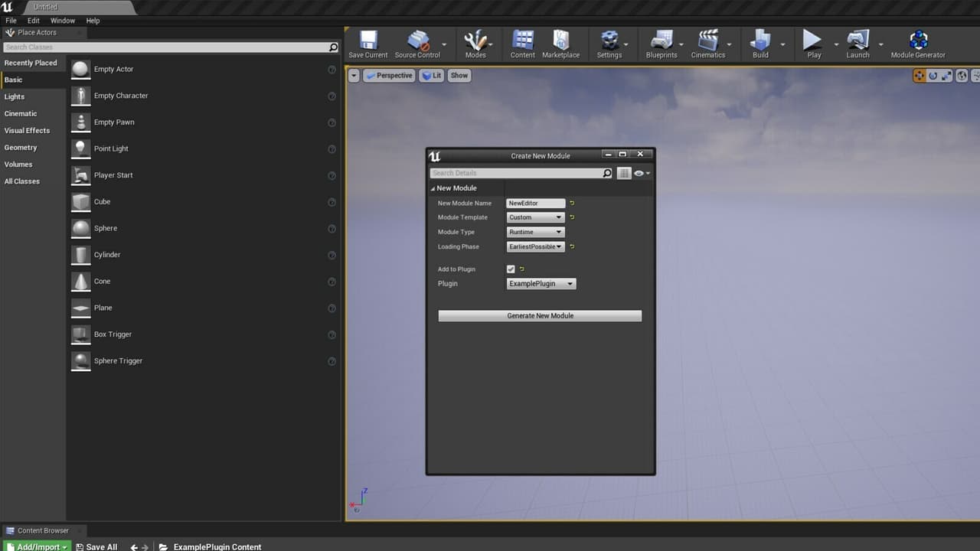
Task: Click the Search Classes field
Action: click(x=165, y=47)
